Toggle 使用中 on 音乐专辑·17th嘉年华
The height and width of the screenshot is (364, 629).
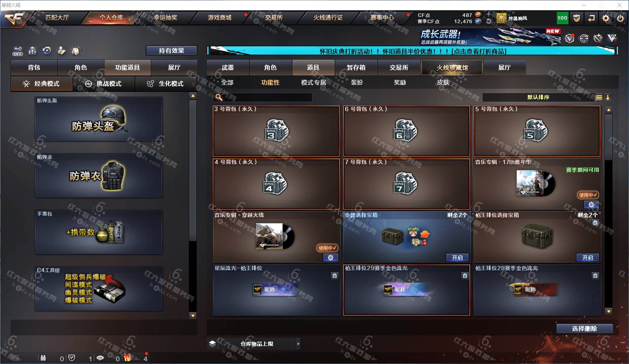(x=588, y=195)
